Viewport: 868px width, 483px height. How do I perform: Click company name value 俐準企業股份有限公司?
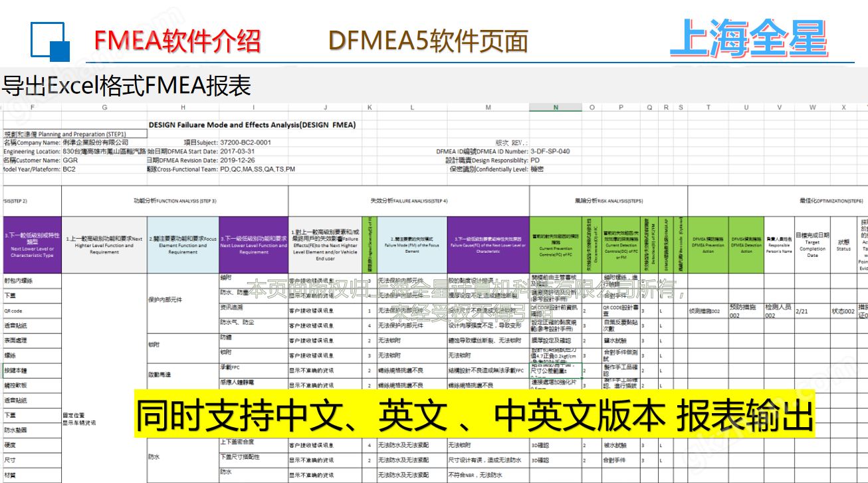click(96, 142)
